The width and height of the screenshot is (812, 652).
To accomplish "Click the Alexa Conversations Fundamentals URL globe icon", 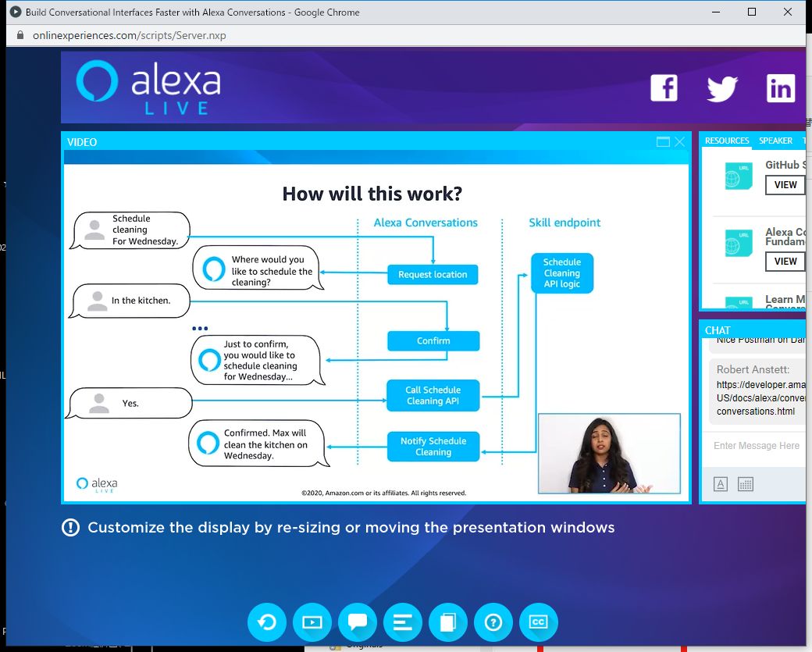I will (x=739, y=244).
